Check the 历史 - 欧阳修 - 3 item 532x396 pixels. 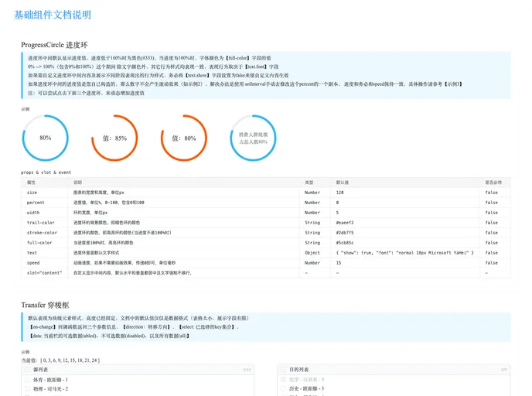pyautogui.click(x=283, y=389)
